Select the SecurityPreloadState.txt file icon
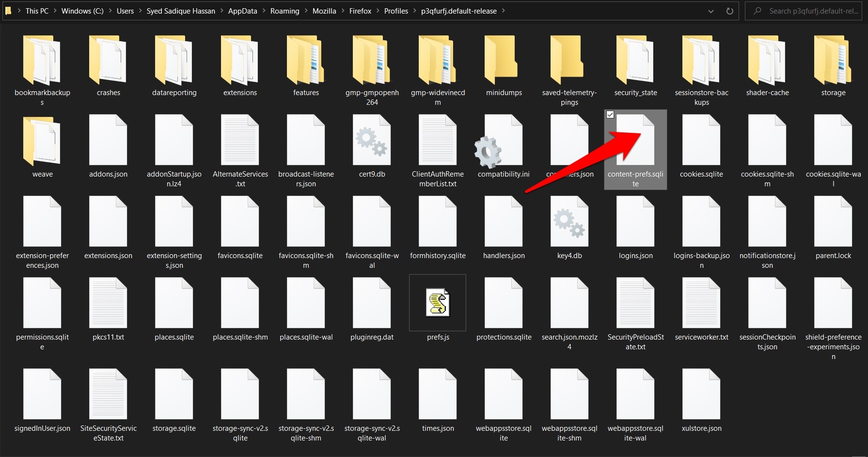This screenshot has height=457, width=868. [x=635, y=303]
